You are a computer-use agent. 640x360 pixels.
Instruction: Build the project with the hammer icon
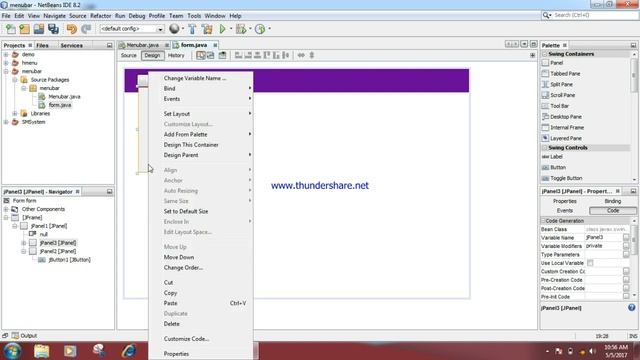point(192,29)
